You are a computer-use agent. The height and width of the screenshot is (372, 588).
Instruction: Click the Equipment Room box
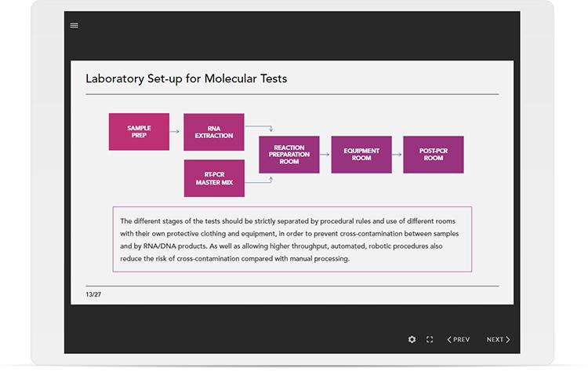pos(361,155)
